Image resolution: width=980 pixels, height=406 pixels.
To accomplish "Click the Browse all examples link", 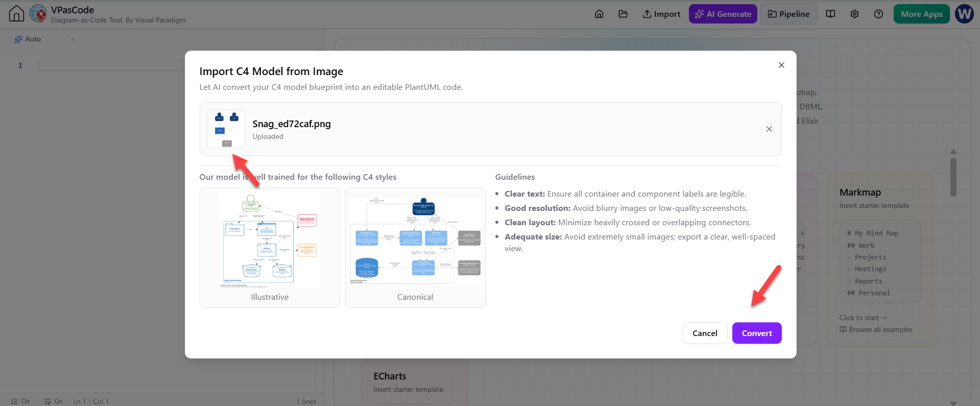I will coord(876,329).
